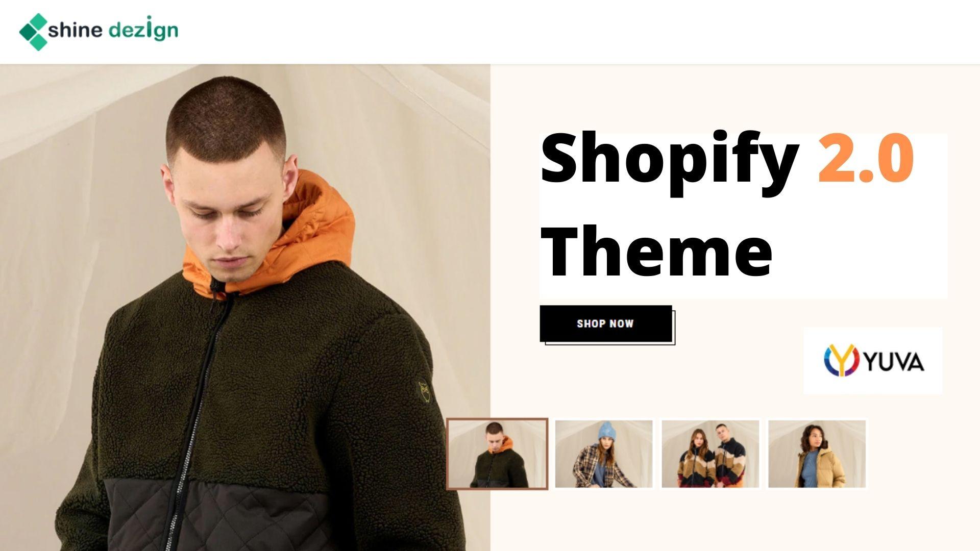Select the thumbnail of woman in blue beanie
This screenshot has height=551, width=980.
(604, 454)
